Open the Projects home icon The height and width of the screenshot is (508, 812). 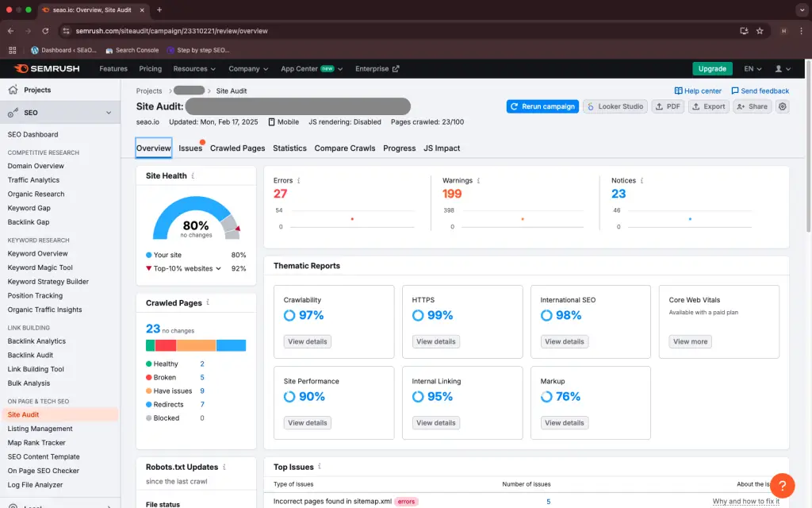coord(13,90)
